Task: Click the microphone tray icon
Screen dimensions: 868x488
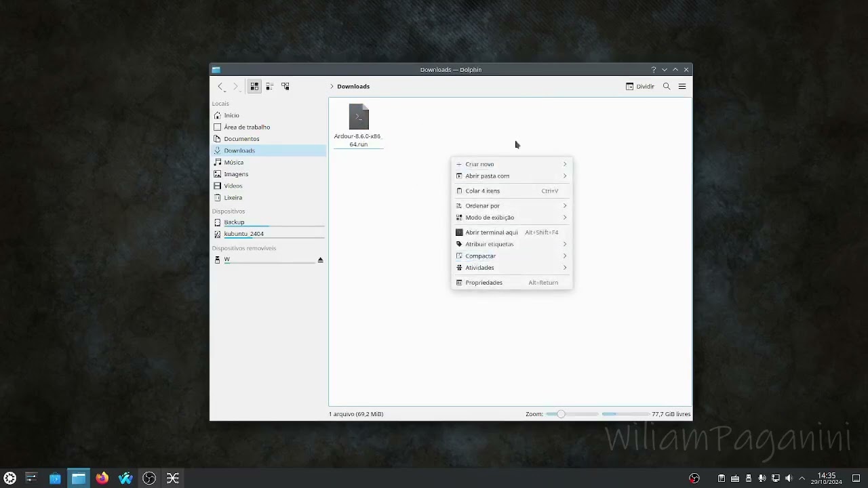Action: click(x=762, y=479)
